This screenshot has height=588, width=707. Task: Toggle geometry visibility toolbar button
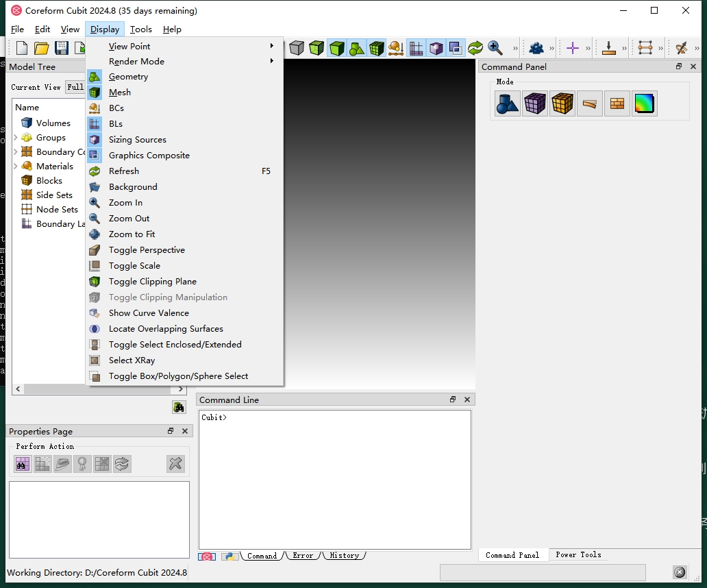coord(357,48)
